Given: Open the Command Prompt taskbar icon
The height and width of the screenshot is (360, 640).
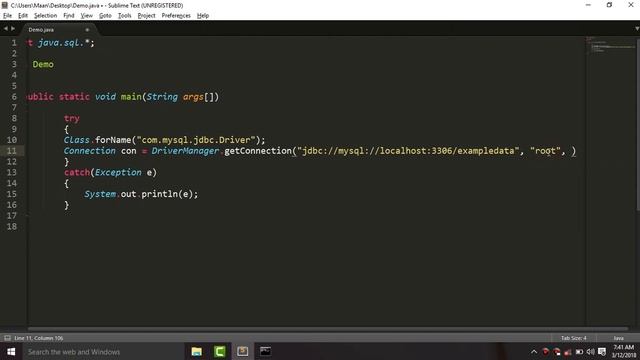Looking at the screenshot, I should coord(265,351).
